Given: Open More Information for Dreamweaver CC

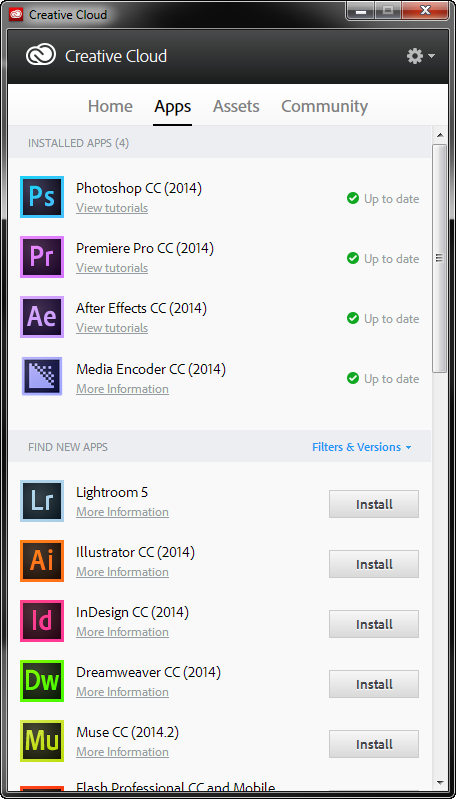Looking at the screenshot, I should tap(122, 692).
